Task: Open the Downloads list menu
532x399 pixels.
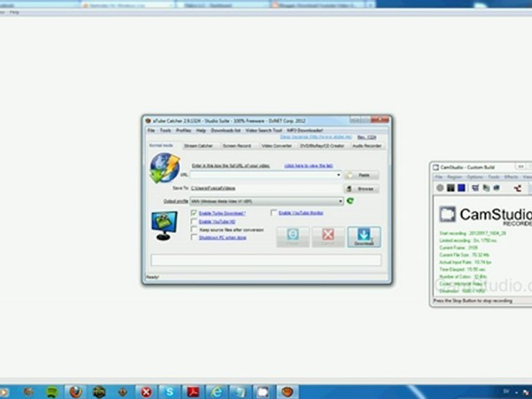Action: coord(226,130)
